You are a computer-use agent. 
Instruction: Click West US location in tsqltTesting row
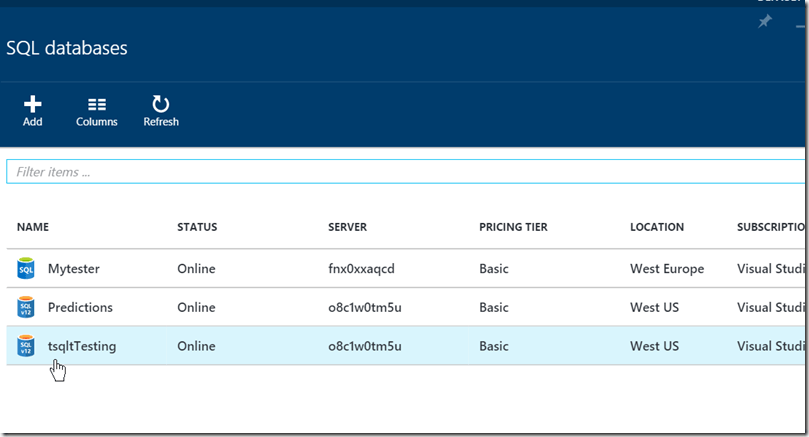pyautogui.click(x=654, y=346)
